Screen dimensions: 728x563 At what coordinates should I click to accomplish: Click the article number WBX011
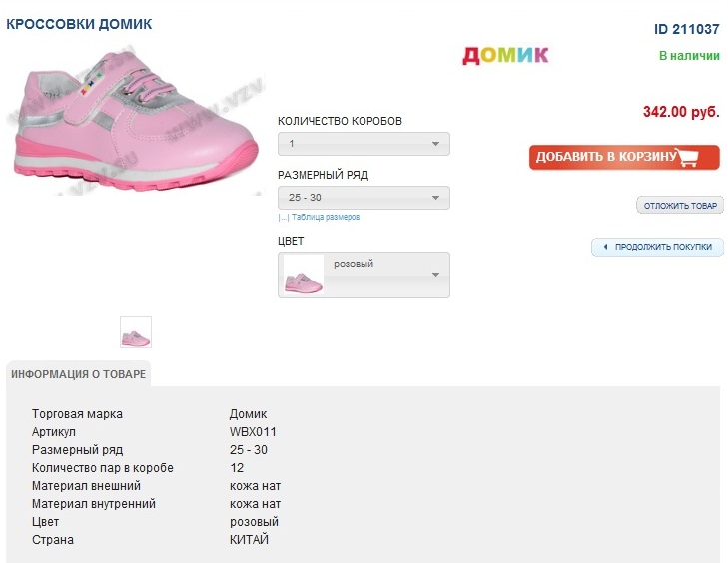point(253,432)
